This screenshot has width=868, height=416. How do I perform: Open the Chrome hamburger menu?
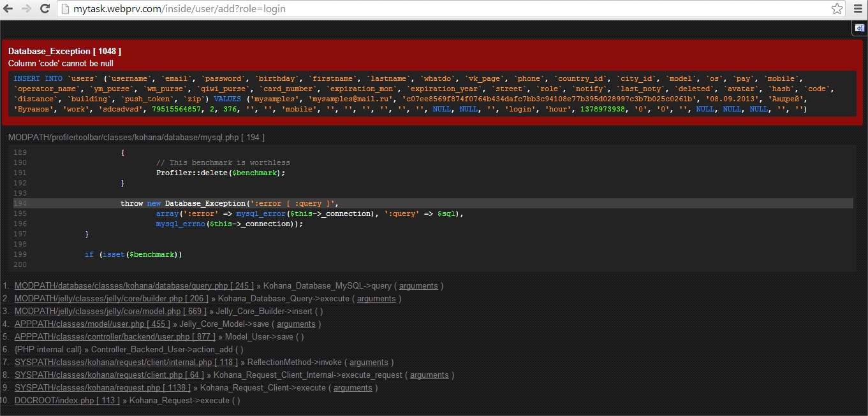[x=857, y=9]
